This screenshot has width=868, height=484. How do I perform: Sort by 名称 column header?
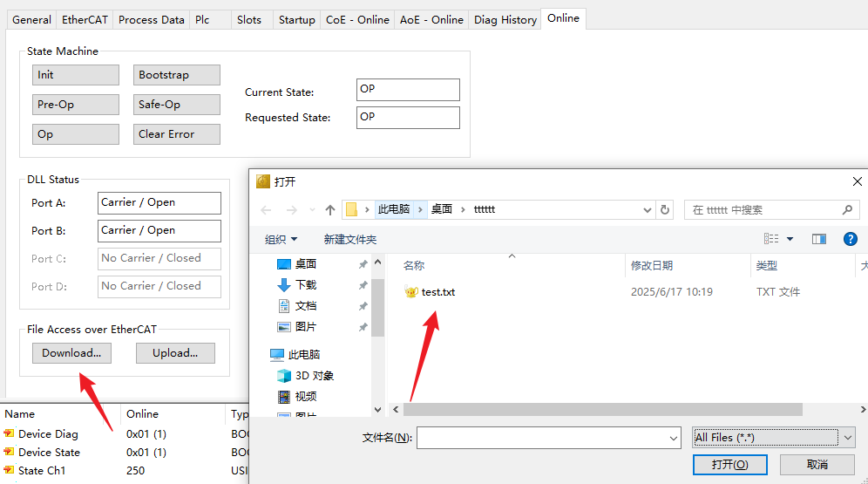(413, 266)
